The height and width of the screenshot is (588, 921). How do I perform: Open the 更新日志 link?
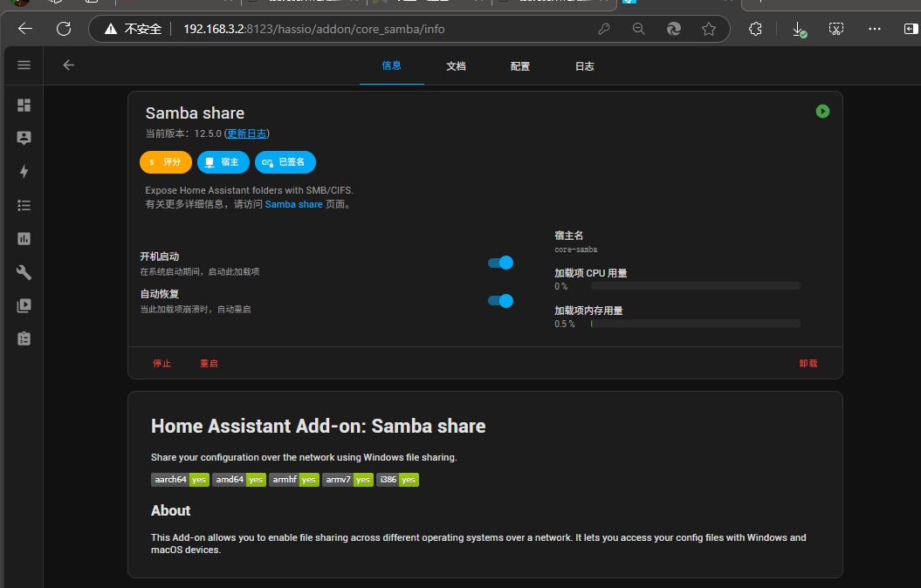pyautogui.click(x=247, y=133)
